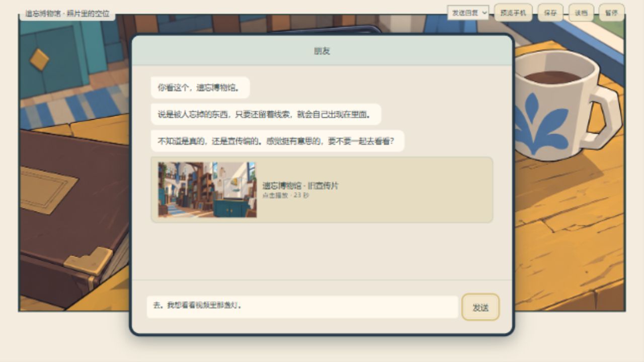Click the 暂停 button
The image size is (644, 362).
[x=611, y=13]
